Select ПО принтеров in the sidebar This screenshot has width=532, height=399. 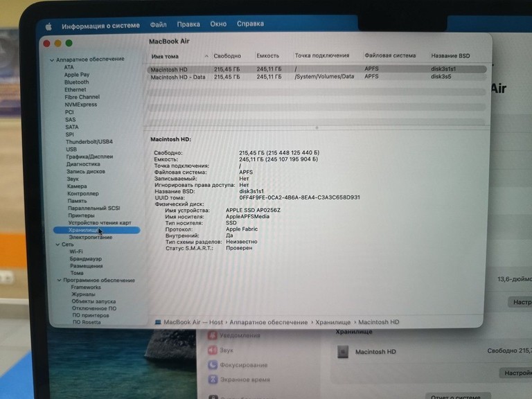click(91, 316)
